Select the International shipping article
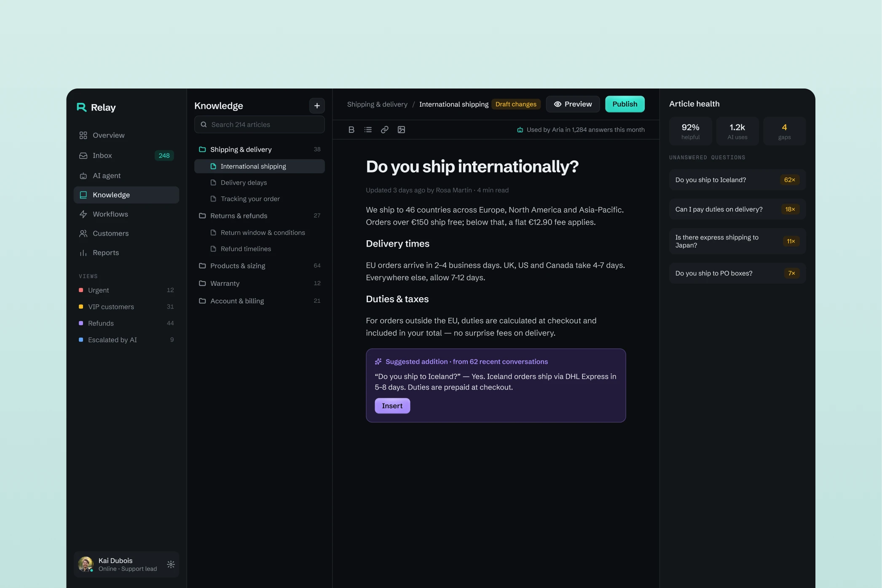This screenshot has height=588, width=882. (x=260, y=166)
